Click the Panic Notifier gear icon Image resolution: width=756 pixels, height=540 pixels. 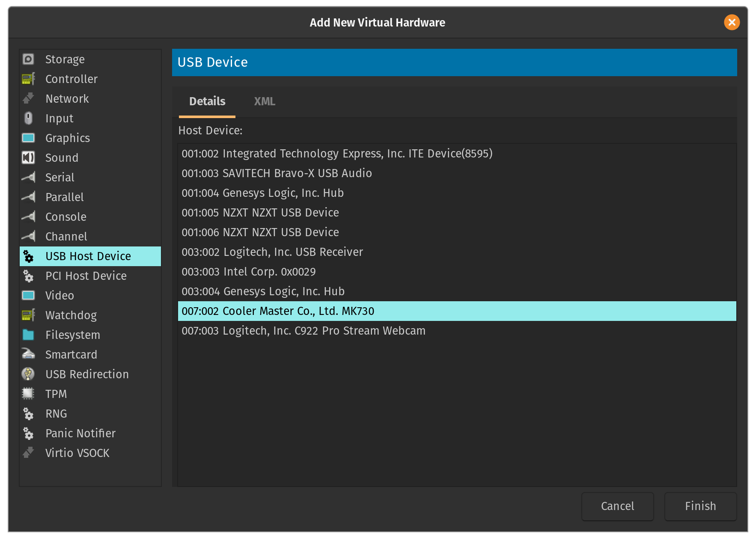[28, 433]
